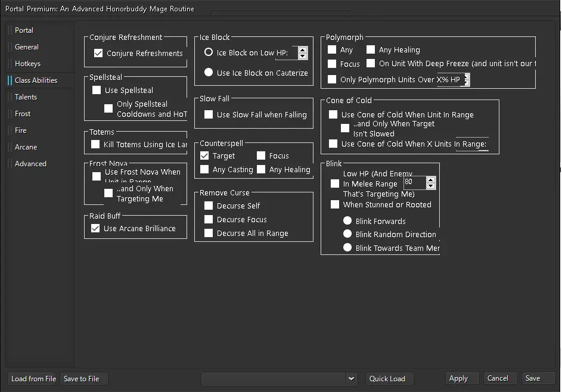This screenshot has width=562, height=392.
Task: Click the Save button
Action: coord(538,378)
